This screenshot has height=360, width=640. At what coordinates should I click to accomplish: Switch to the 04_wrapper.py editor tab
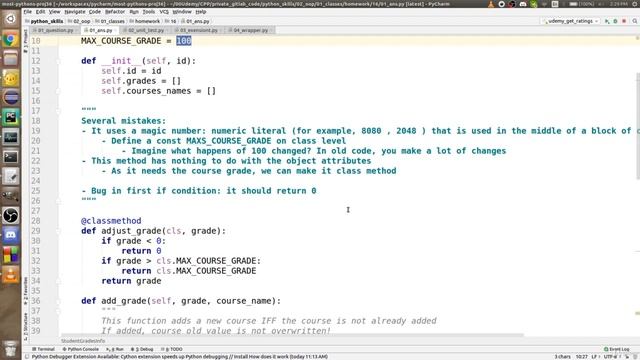250,30
